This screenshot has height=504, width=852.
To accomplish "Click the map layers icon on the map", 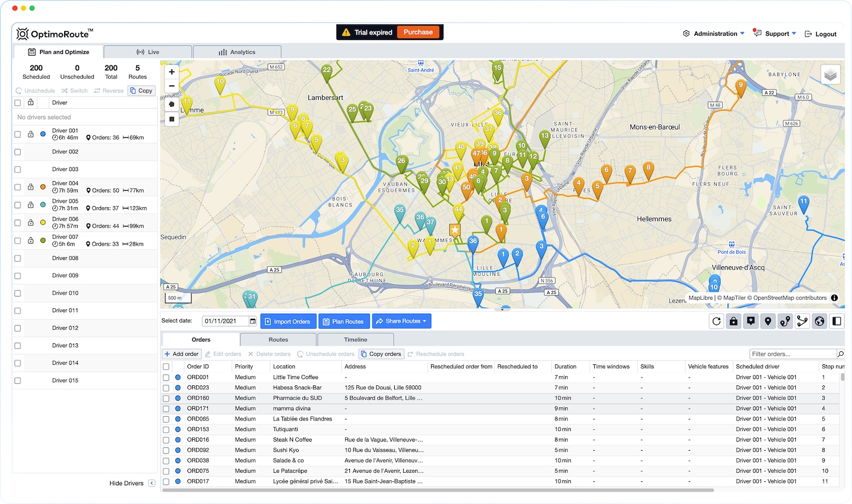I will 830,74.
